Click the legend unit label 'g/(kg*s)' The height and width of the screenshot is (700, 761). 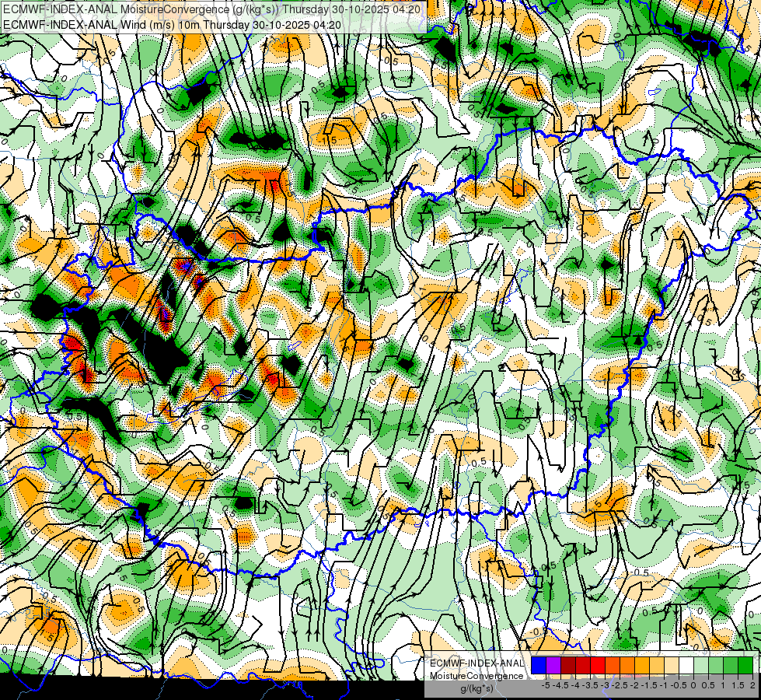476,689
